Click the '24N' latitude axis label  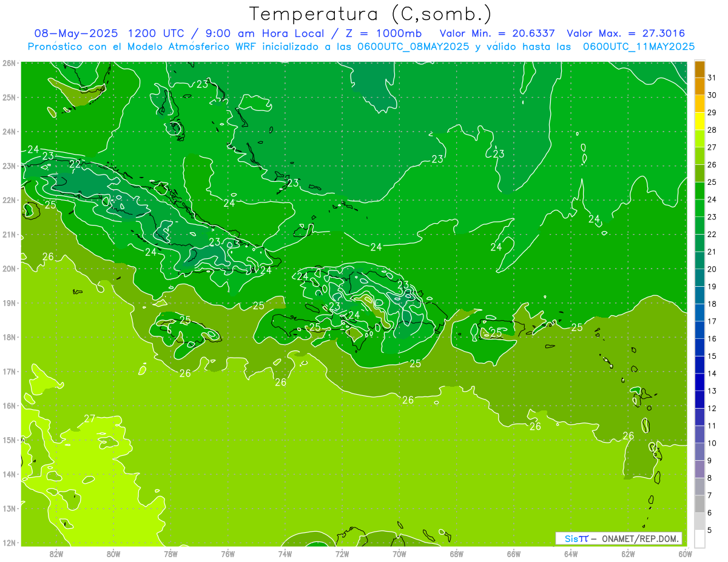[10, 132]
